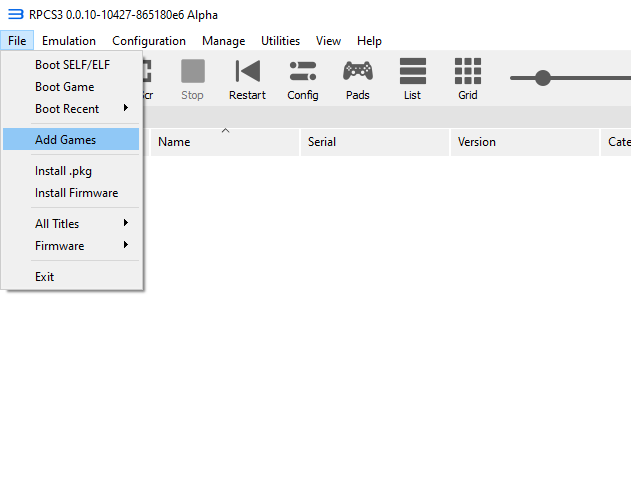The image size is (631, 498).
Task: Switch to Grid view icon
Action: click(468, 71)
